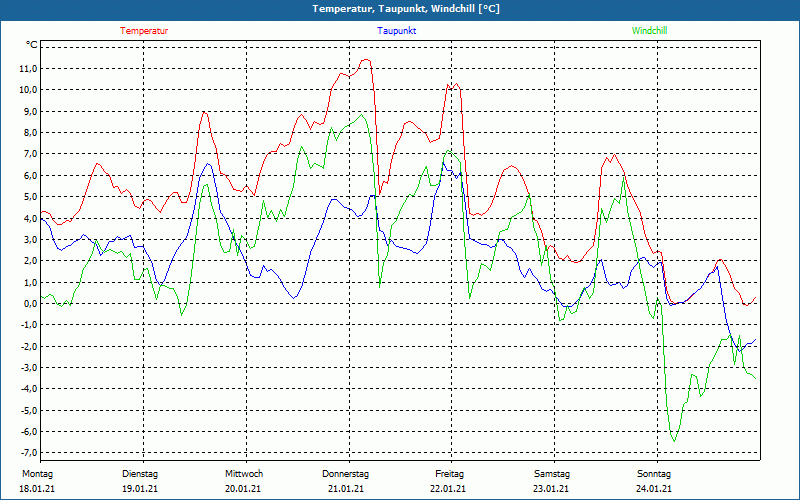Click the date 20.01.21

click(243, 489)
